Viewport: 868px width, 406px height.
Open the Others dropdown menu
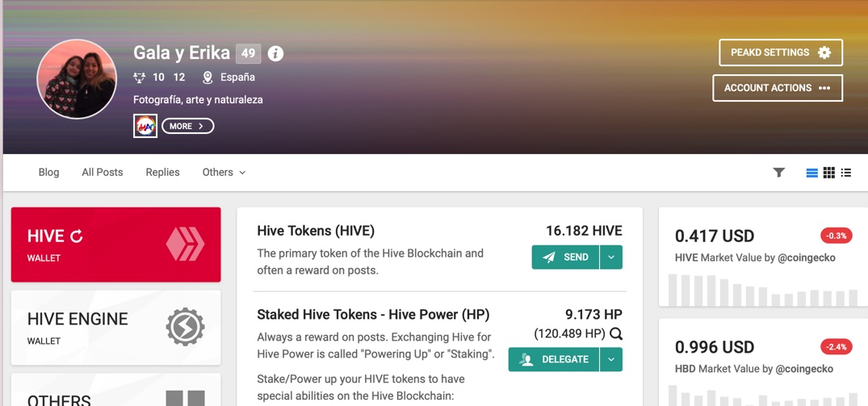click(224, 173)
